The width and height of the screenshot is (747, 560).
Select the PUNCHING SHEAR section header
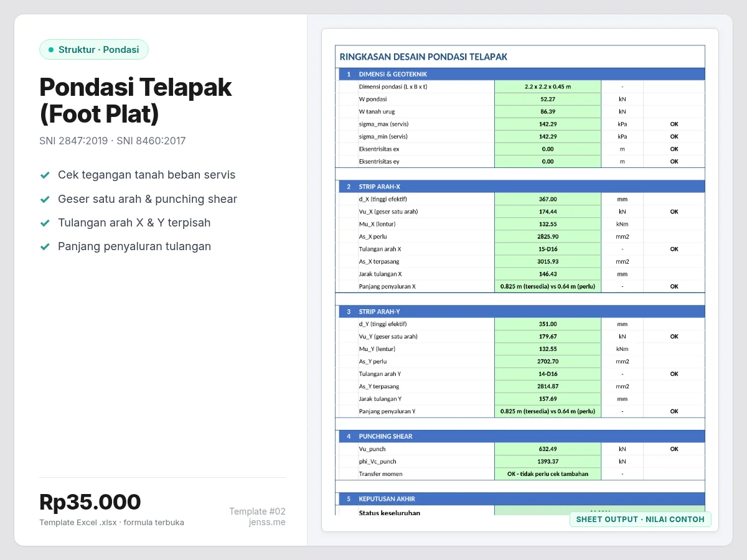pyautogui.click(x=522, y=436)
